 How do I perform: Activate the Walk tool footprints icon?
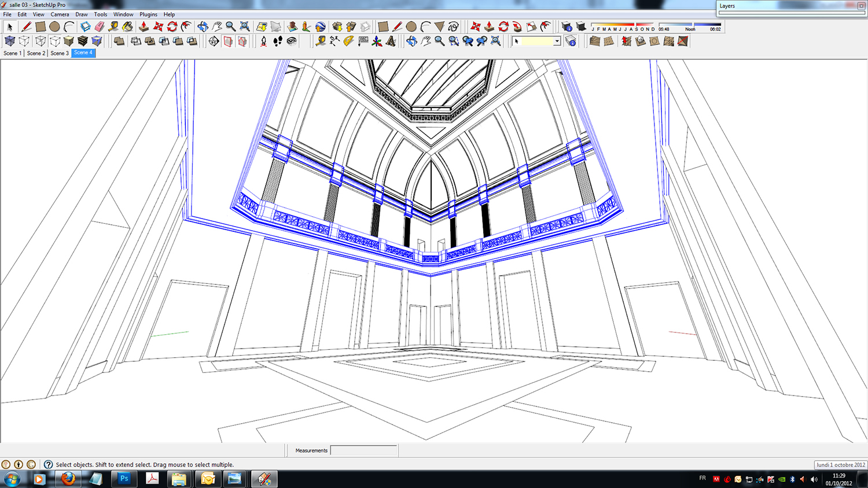coord(278,41)
